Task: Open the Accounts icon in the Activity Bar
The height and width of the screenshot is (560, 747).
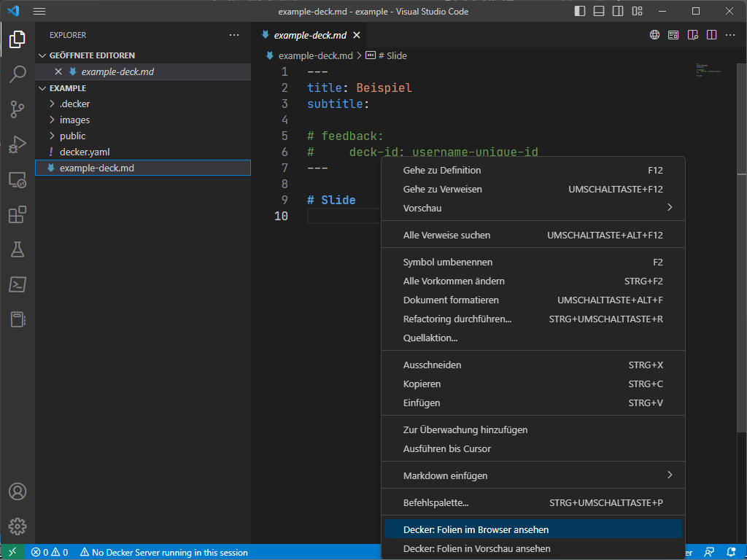Action: click(17, 492)
